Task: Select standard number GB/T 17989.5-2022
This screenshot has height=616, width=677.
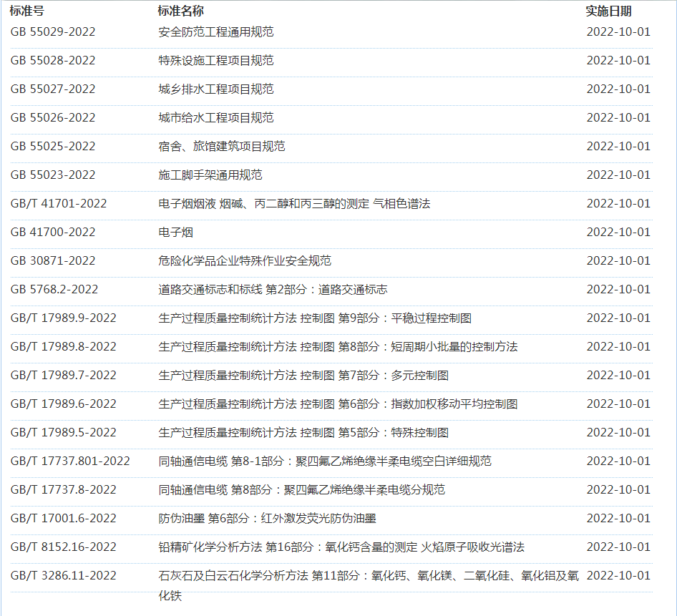Action: click(64, 432)
